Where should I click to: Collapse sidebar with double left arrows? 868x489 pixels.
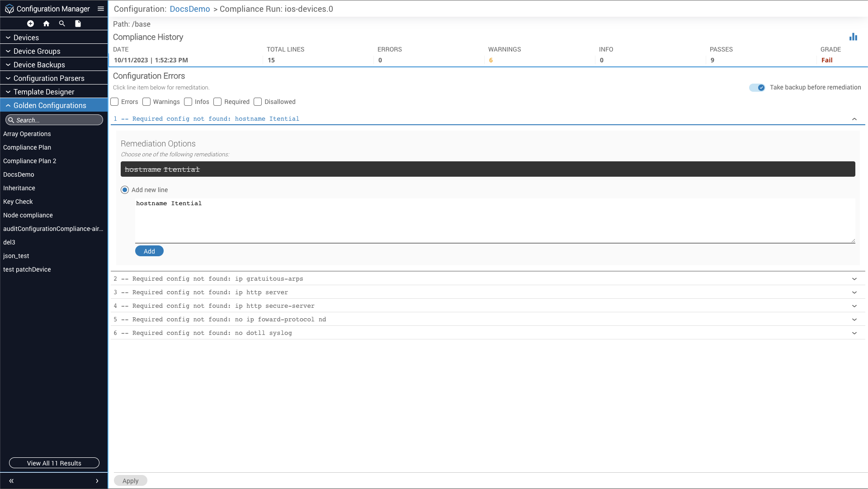[11, 481]
